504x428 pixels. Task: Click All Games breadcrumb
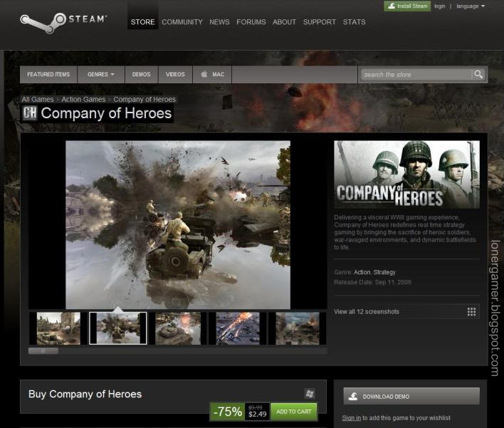pyautogui.click(x=38, y=100)
